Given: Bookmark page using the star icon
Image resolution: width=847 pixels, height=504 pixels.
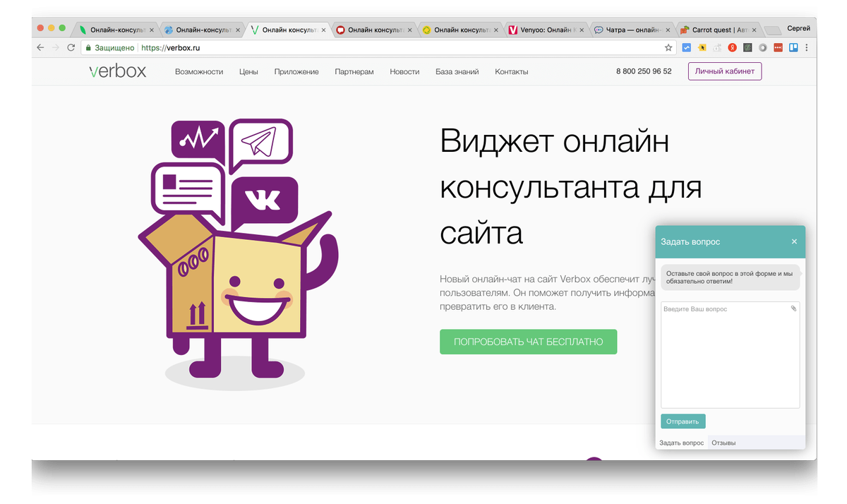Looking at the screenshot, I should click(668, 48).
